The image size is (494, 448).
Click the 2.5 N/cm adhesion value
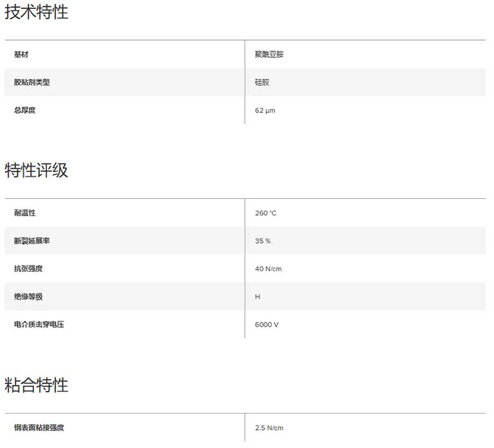[270, 428]
